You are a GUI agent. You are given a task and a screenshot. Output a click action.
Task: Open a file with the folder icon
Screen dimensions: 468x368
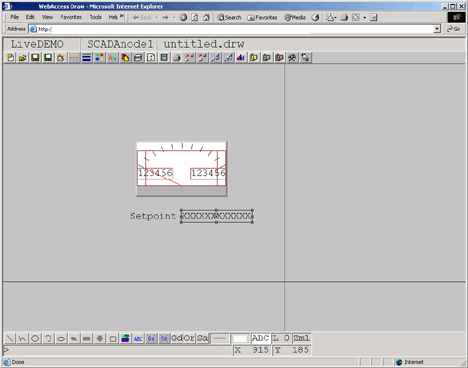click(23, 58)
